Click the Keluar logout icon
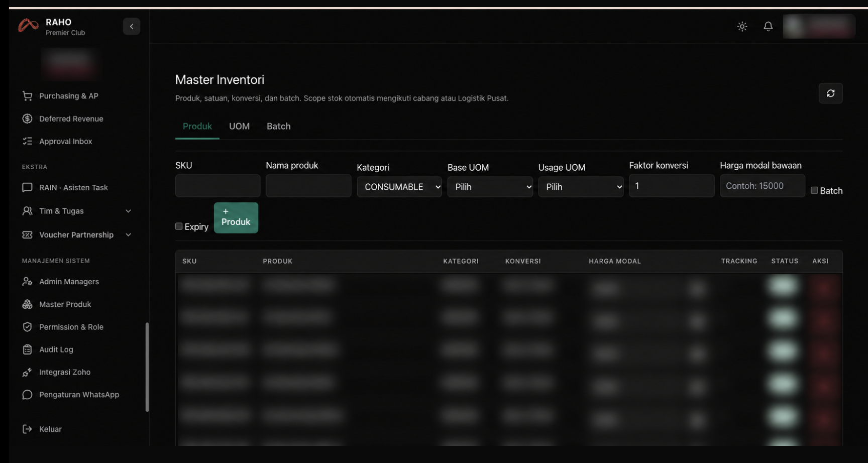The width and height of the screenshot is (868, 463). (28, 429)
